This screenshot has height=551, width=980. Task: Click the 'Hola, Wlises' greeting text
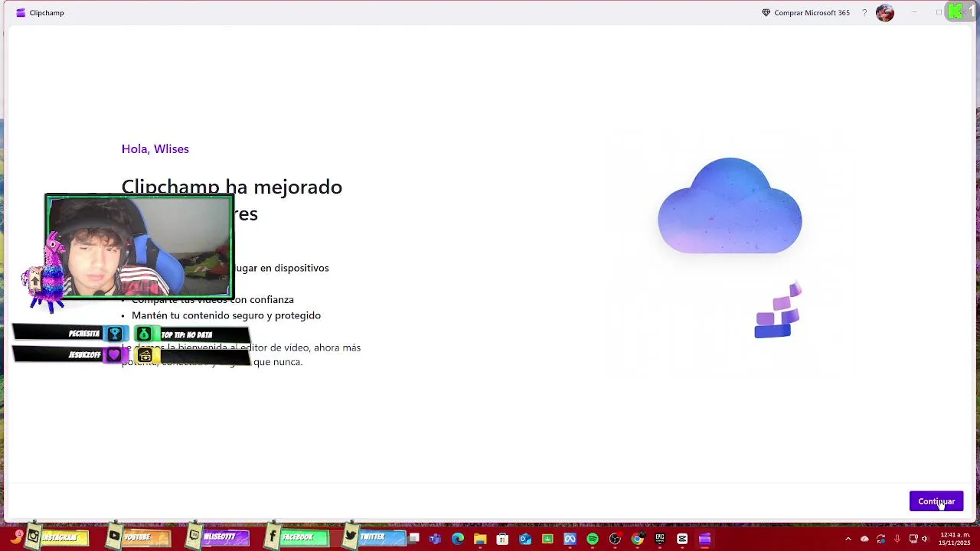click(x=155, y=149)
